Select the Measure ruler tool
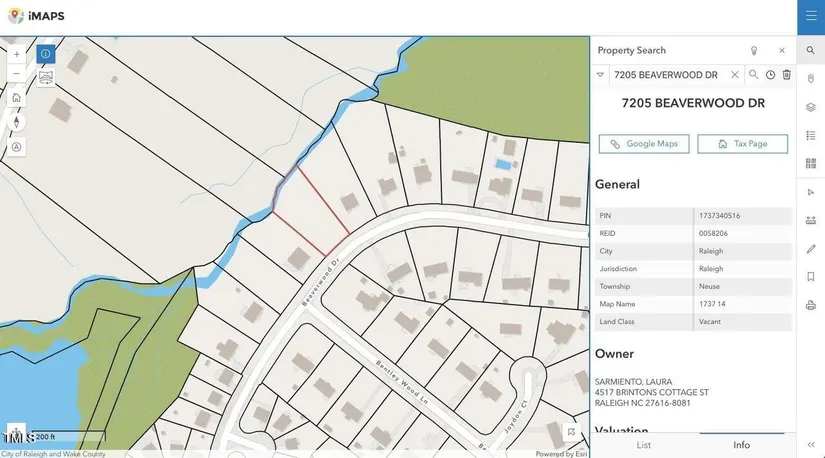This screenshot has width=825, height=458. [811, 220]
